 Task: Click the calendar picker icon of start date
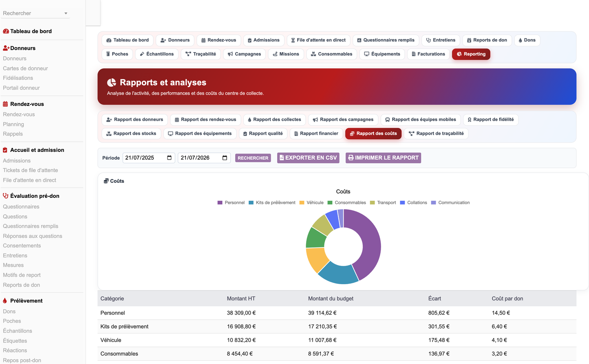tap(169, 158)
